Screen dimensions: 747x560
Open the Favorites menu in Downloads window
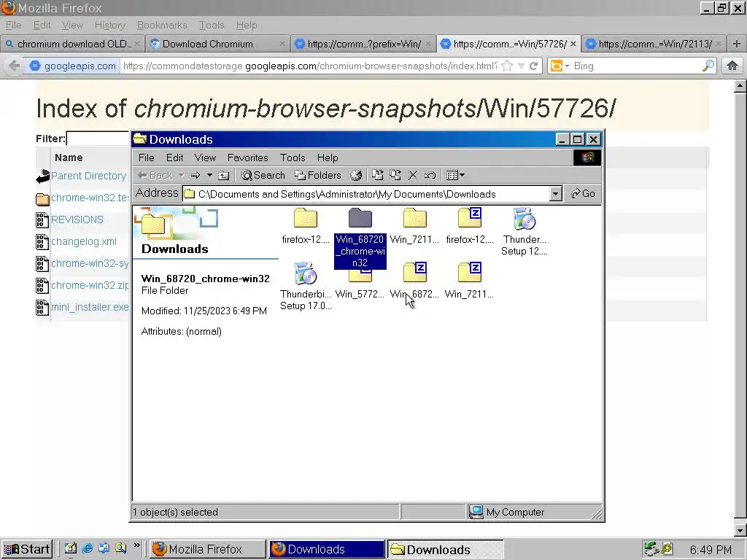point(248,157)
